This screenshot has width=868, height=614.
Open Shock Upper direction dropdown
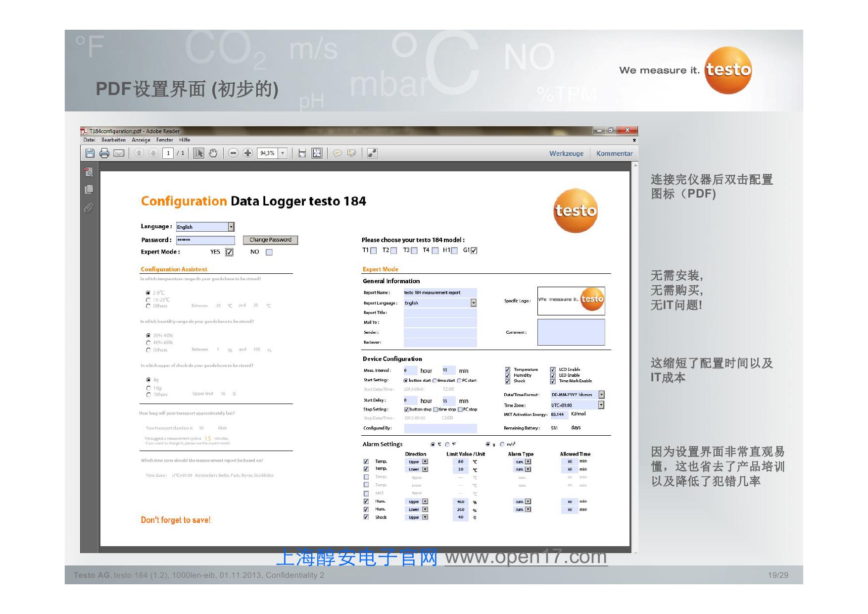425,517
